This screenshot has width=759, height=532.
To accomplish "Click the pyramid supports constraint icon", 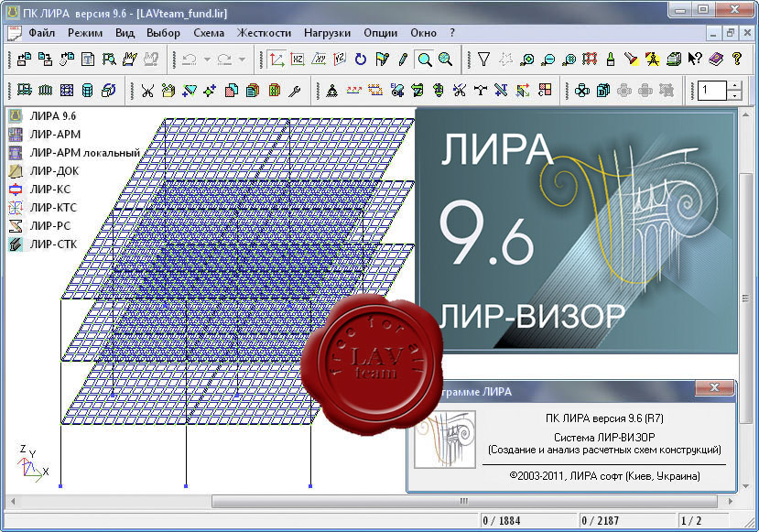I will coord(332,90).
